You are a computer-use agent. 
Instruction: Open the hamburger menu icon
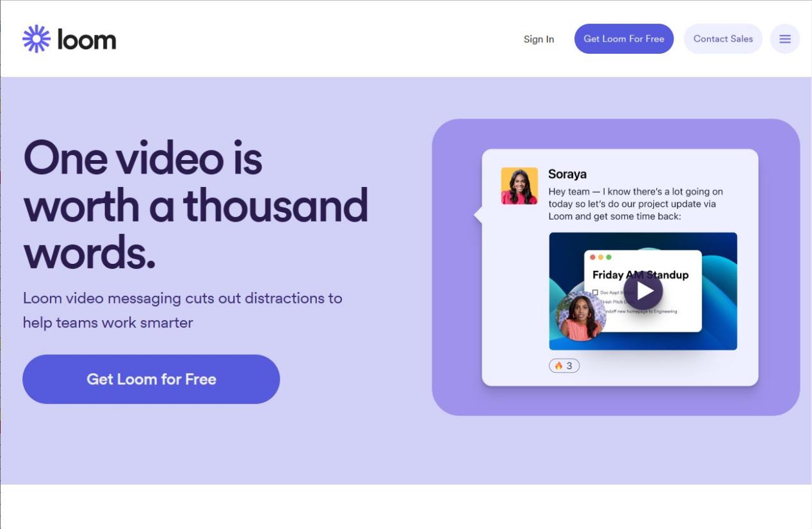pyautogui.click(x=784, y=39)
